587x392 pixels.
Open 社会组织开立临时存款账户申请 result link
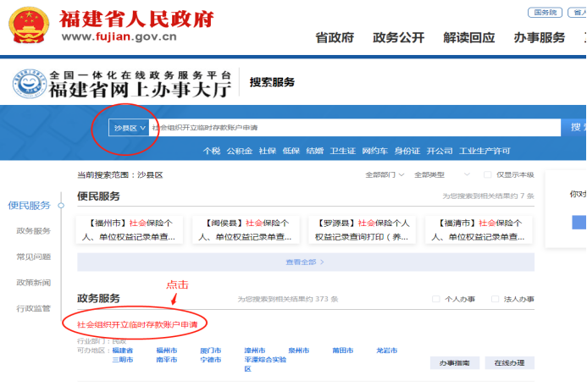tap(141, 324)
